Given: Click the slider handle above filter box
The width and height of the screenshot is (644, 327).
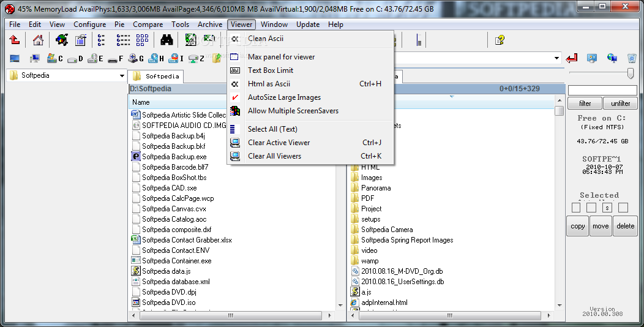Looking at the screenshot, I should coord(631,73).
